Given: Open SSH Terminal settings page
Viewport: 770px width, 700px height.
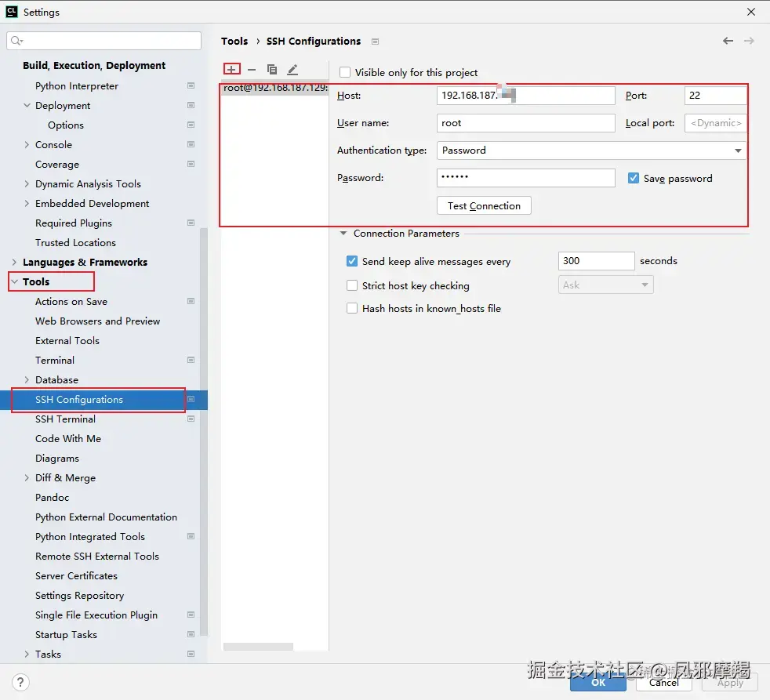Looking at the screenshot, I should [x=65, y=419].
